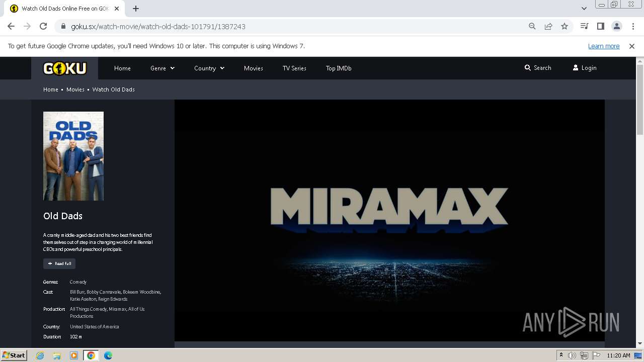Click the Old Dads movie title
This screenshot has width=644, height=362.
[63, 216]
